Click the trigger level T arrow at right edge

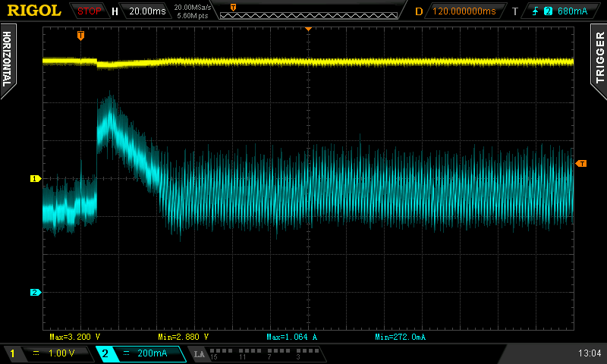click(x=581, y=164)
